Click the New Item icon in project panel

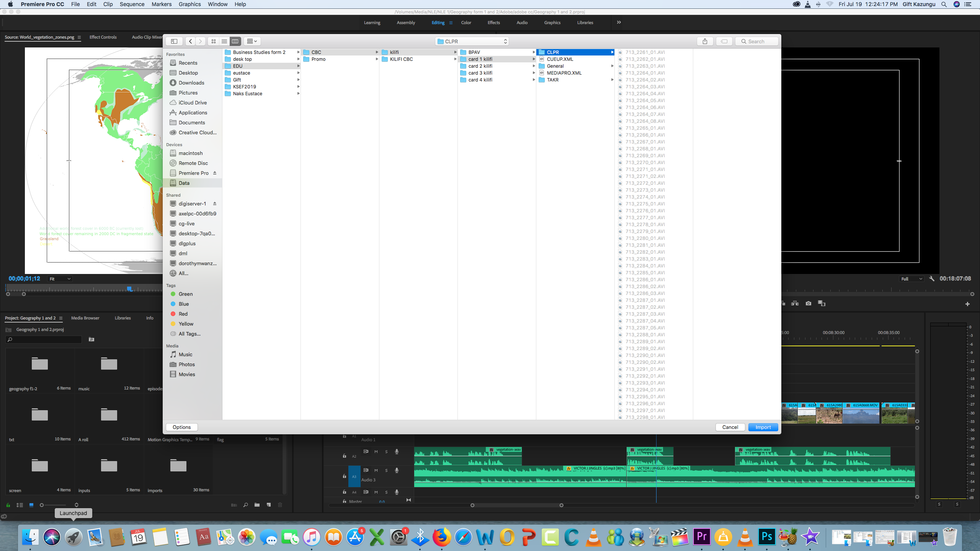pos(269,505)
